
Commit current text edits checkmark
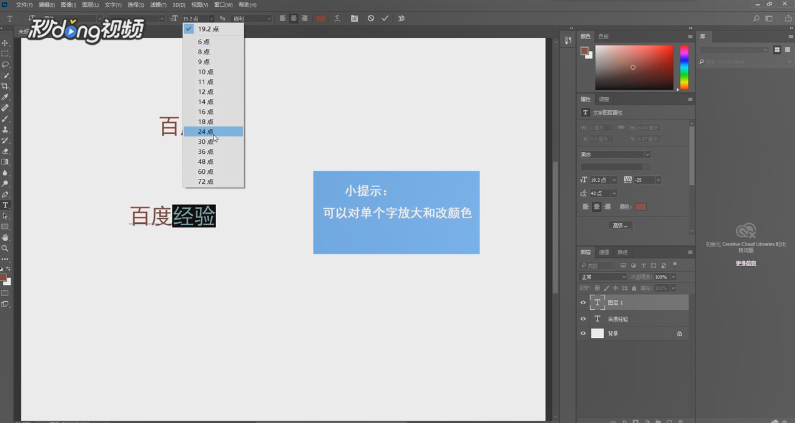[385, 18]
